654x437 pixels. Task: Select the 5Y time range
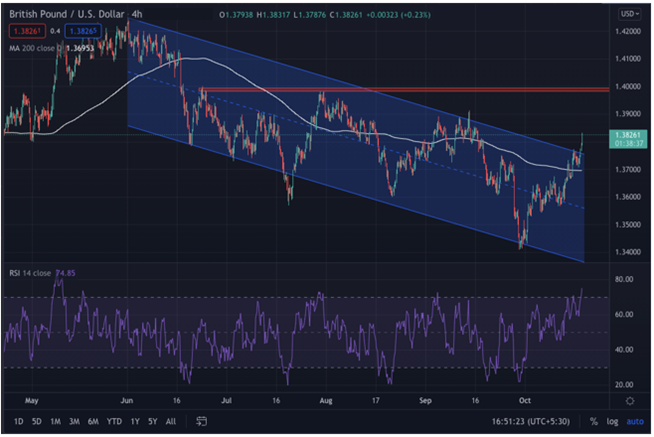(153, 422)
